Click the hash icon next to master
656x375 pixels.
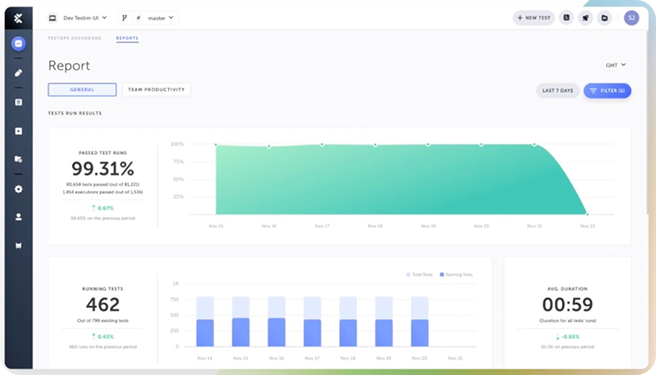click(x=138, y=18)
